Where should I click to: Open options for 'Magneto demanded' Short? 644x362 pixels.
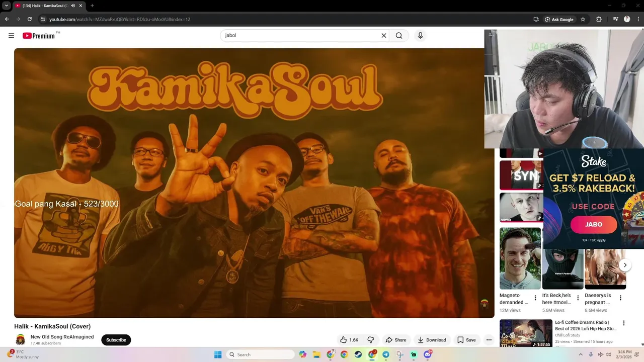(535, 298)
